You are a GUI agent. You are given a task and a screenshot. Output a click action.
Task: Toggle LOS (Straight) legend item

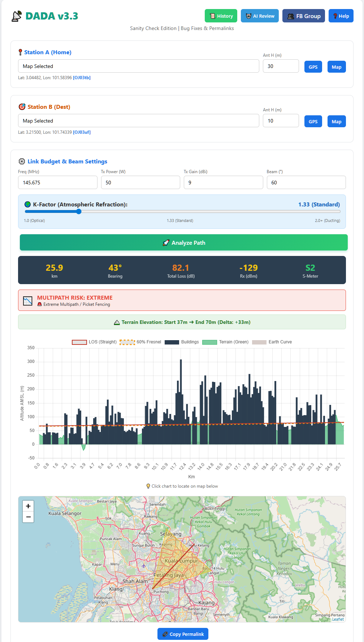94,342
